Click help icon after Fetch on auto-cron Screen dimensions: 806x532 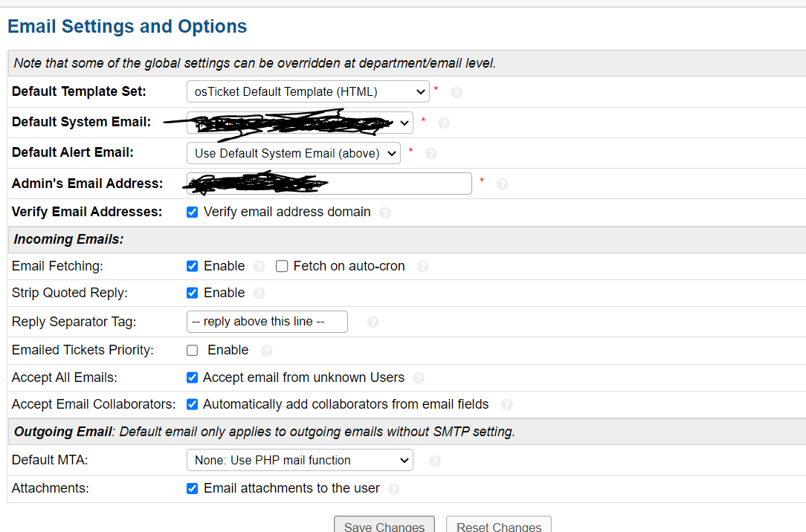(422, 266)
